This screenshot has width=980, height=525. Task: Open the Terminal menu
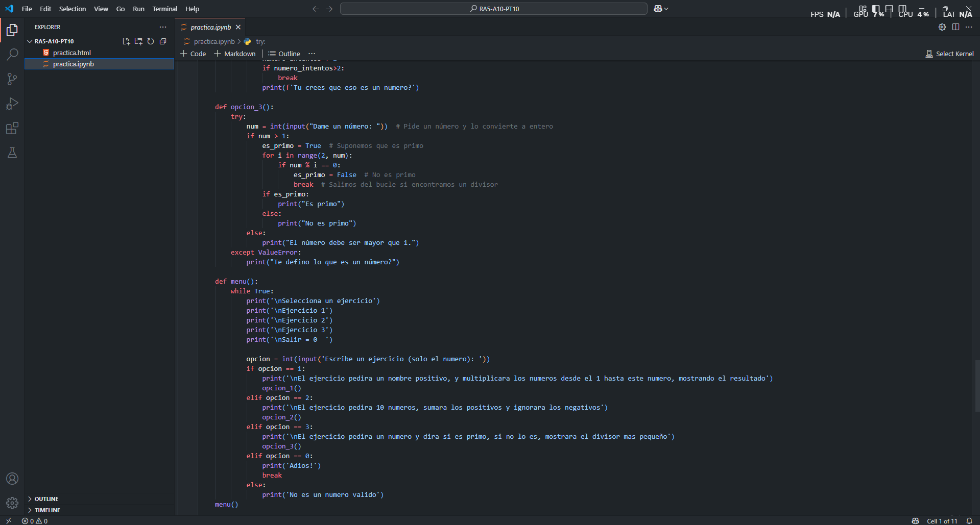coord(164,9)
